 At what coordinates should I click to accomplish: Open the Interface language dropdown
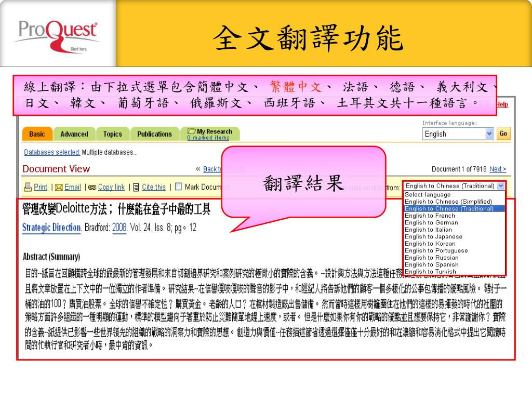(458, 134)
